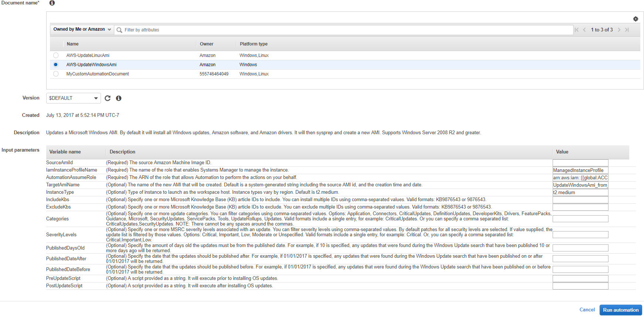Click the Document name info icon
This screenshot has width=644, height=318.
pyautogui.click(x=52, y=3)
